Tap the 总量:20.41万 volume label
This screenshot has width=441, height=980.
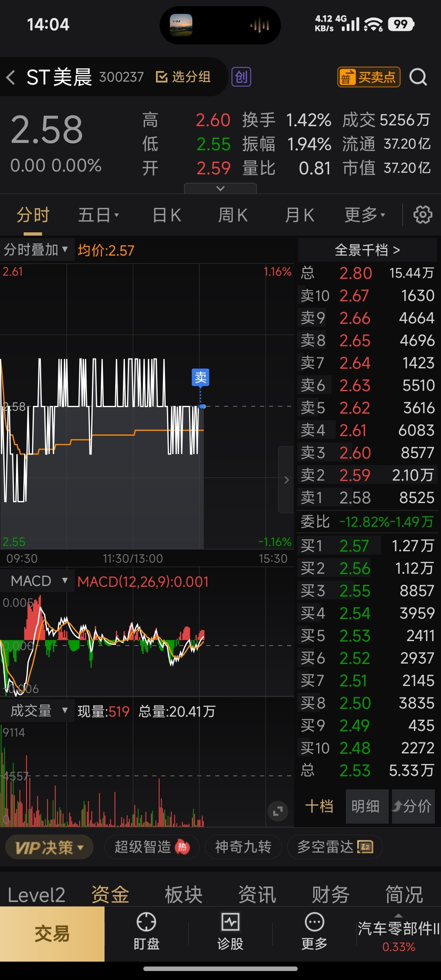[x=177, y=711]
